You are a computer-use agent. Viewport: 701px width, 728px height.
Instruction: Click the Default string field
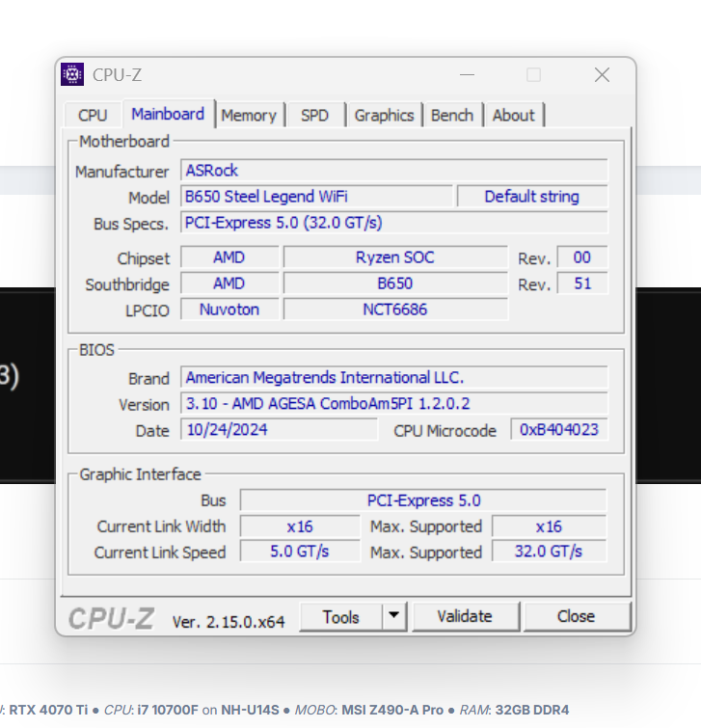tap(532, 197)
